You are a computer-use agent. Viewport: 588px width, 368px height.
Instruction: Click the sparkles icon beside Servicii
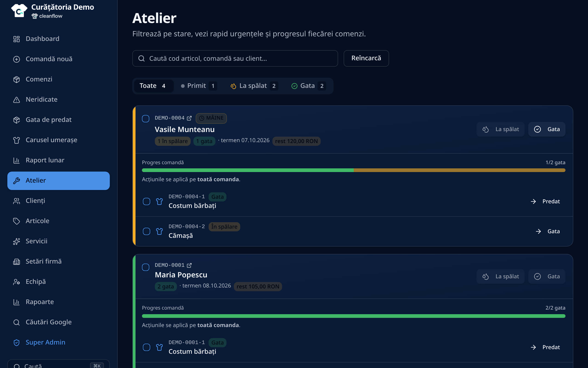tap(16, 241)
